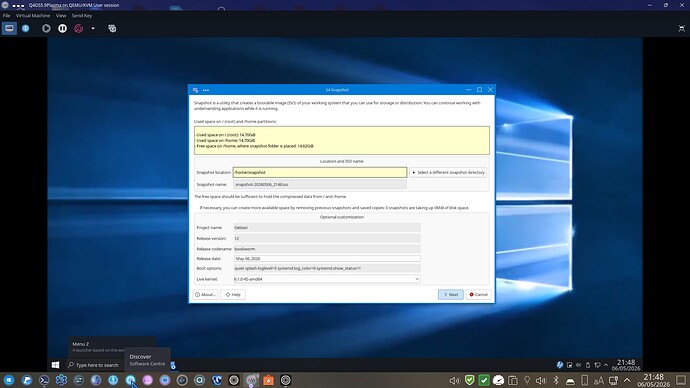Open Discover Software Centre taskbar icon

(x=130, y=380)
